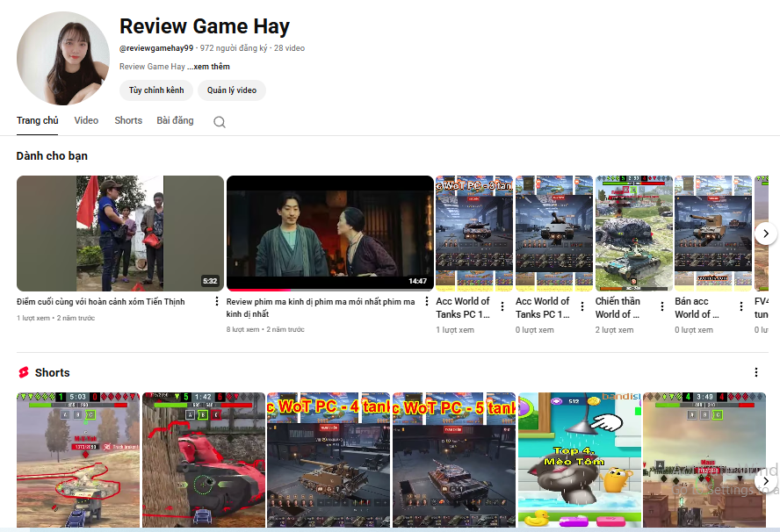Open options menu for first Acc World of Tanks video
This screenshot has width=780, height=532.
tap(502, 307)
